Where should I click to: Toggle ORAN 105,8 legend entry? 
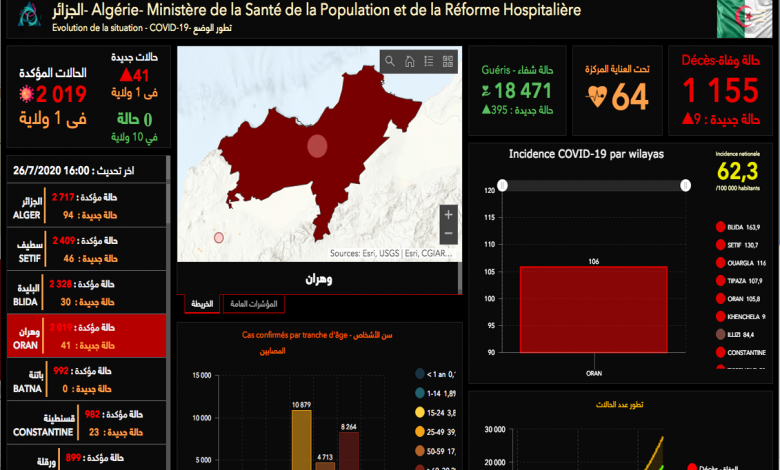click(738, 299)
